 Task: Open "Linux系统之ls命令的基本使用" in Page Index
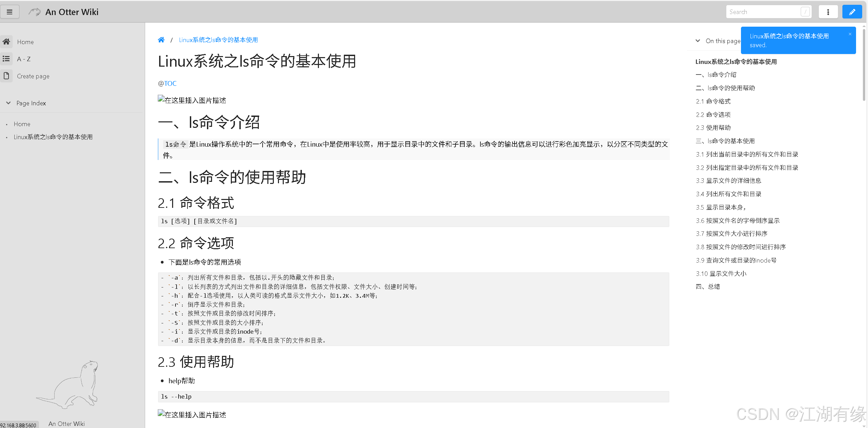53,137
